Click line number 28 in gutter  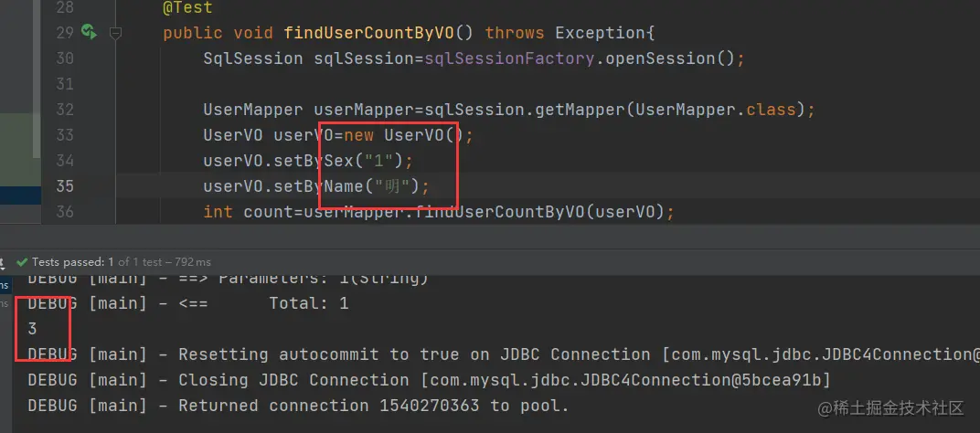64,8
